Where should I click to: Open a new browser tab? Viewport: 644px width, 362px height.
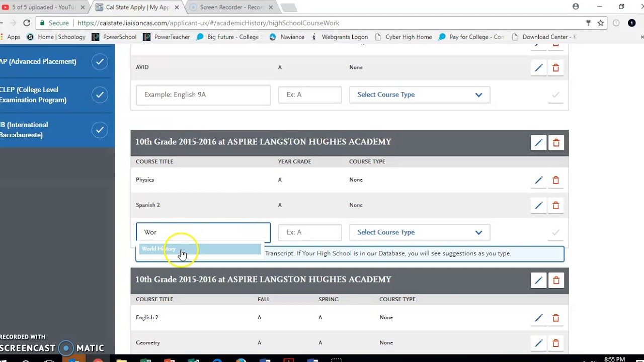click(288, 7)
